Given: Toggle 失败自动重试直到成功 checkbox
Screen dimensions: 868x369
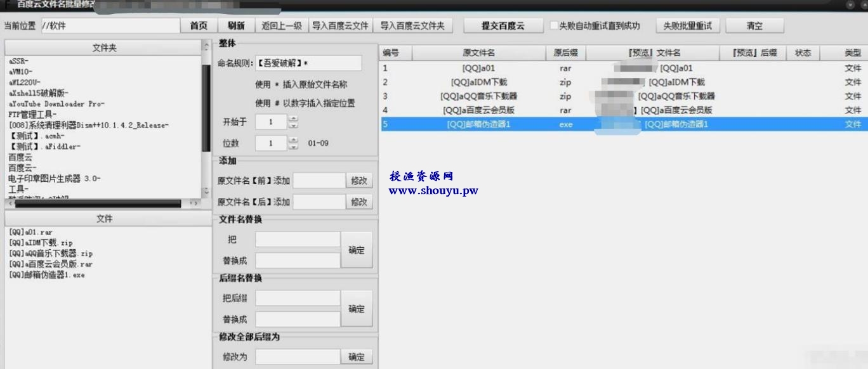Looking at the screenshot, I should [x=554, y=26].
